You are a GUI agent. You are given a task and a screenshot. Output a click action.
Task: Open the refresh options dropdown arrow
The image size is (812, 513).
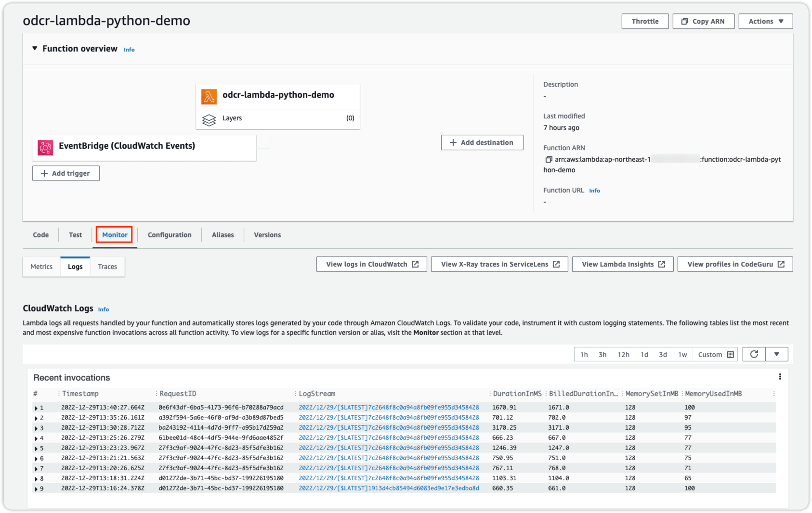776,354
